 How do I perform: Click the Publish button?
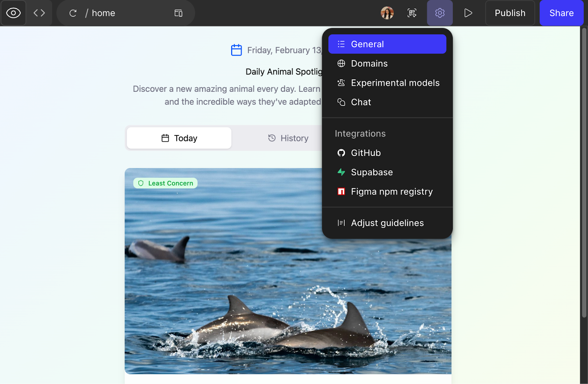(510, 13)
